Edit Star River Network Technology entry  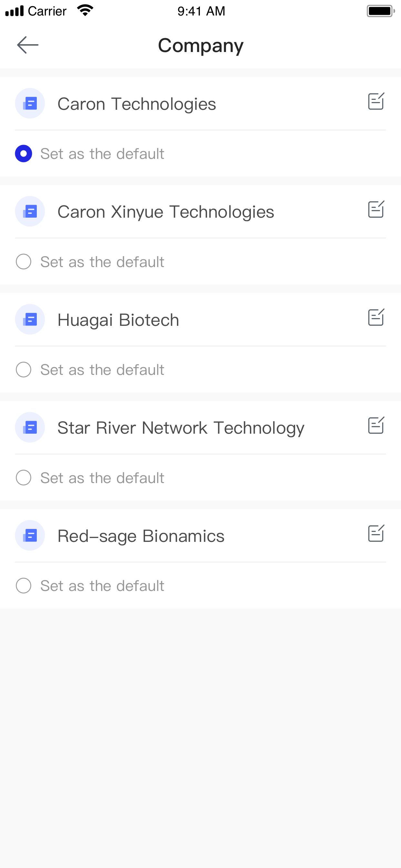(x=376, y=425)
